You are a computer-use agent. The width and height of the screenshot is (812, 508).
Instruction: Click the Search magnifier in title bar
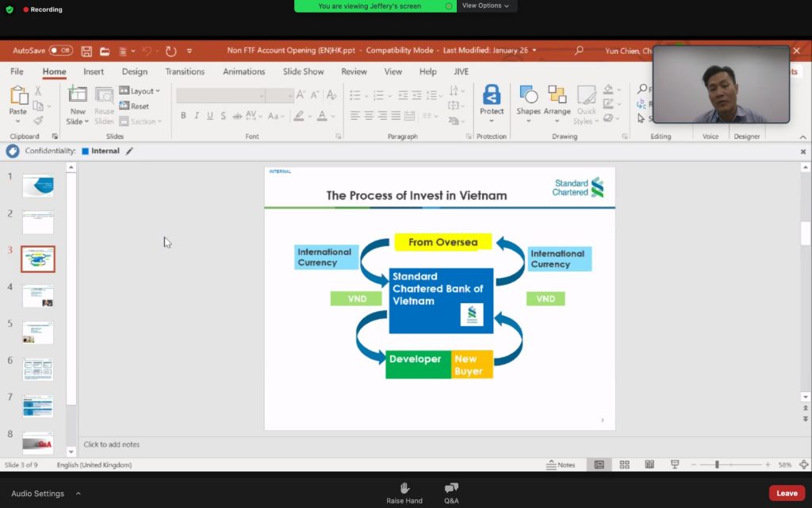[x=579, y=50]
